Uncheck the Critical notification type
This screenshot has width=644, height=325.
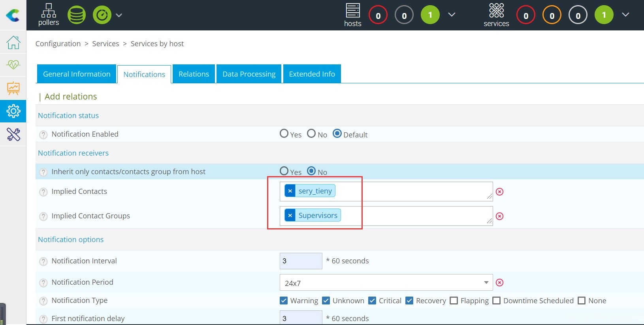click(x=372, y=301)
